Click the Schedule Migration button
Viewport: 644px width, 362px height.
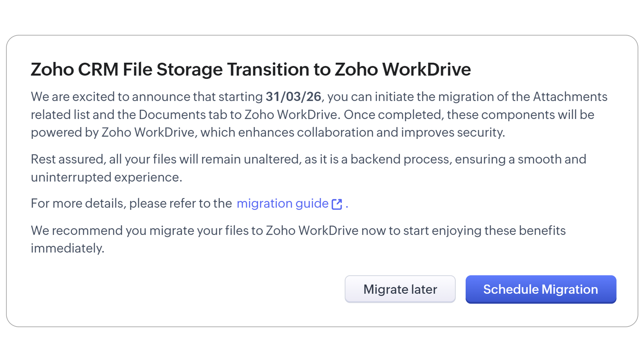pyautogui.click(x=540, y=289)
